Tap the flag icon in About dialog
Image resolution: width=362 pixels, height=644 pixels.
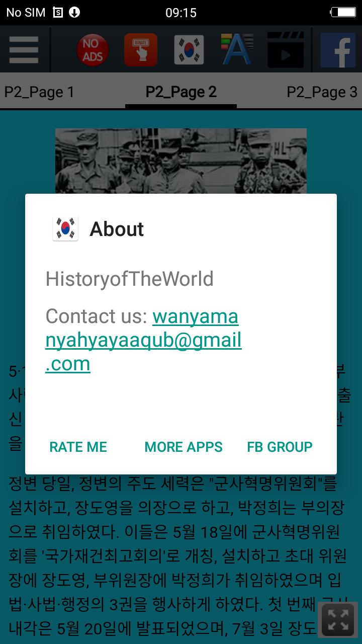pyautogui.click(x=65, y=229)
